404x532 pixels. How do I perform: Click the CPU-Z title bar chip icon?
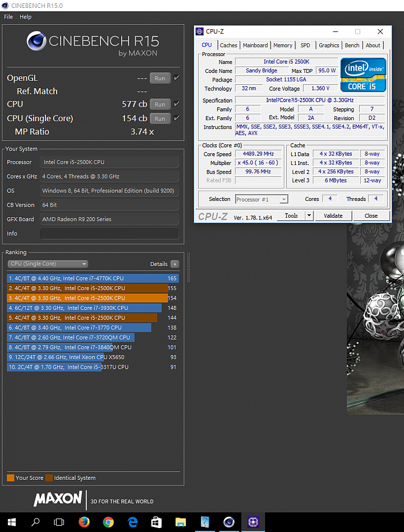(200, 31)
